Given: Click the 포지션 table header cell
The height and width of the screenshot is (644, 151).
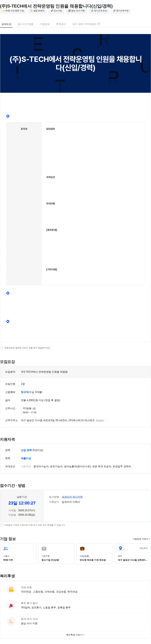Looking at the screenshot, I should point(24,204).
